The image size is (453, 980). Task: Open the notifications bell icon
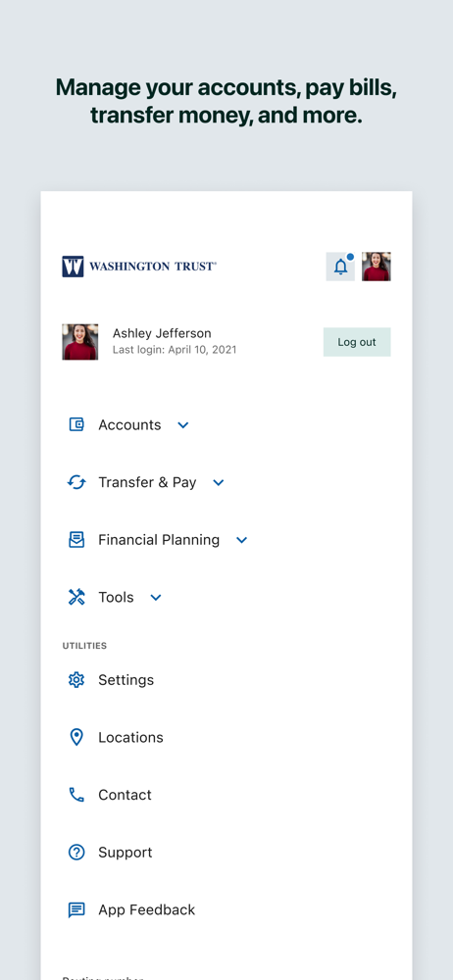(x=340, y=267)
